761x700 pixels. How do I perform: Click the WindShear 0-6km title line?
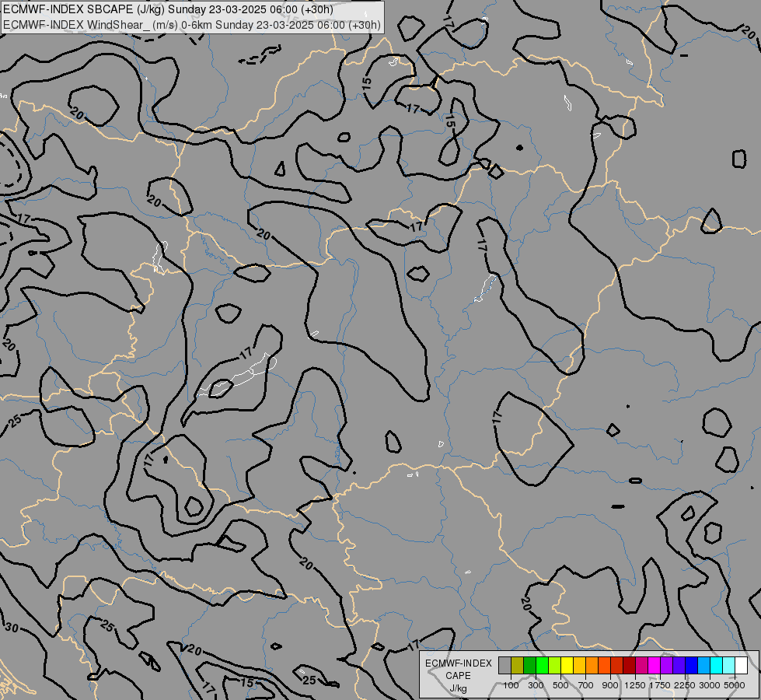192,25
